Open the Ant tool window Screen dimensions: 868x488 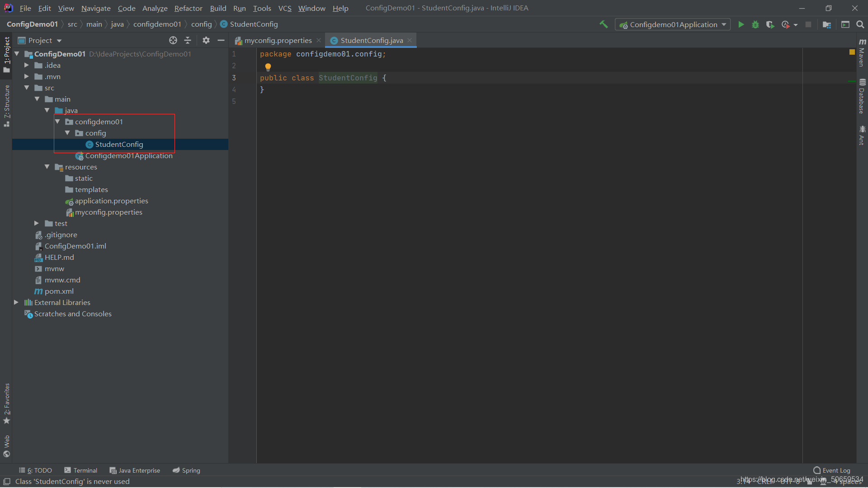(x=862, y=136)
